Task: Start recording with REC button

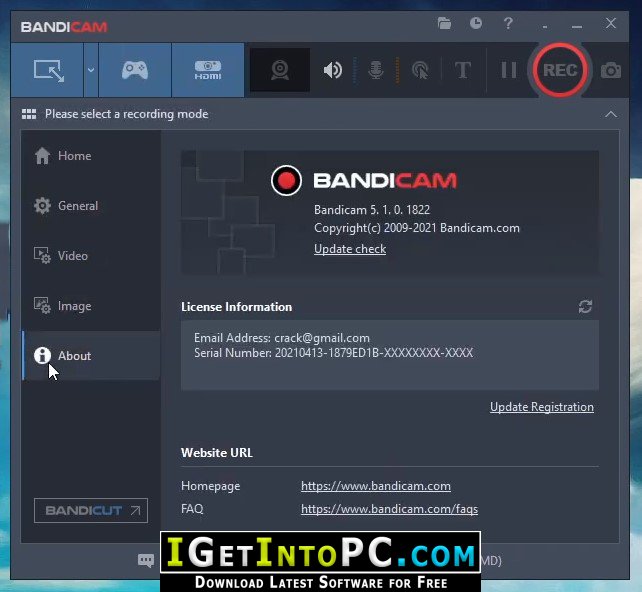Action: [x=560, y=70]
